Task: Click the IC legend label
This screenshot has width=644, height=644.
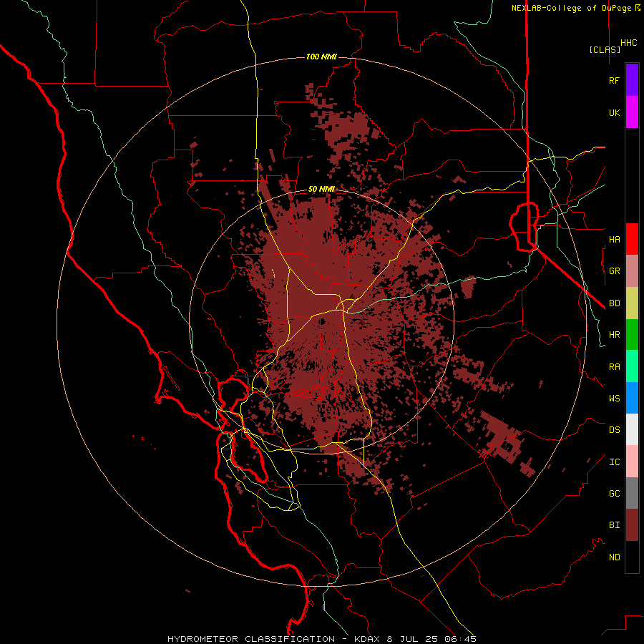Action: click(614, 462)
